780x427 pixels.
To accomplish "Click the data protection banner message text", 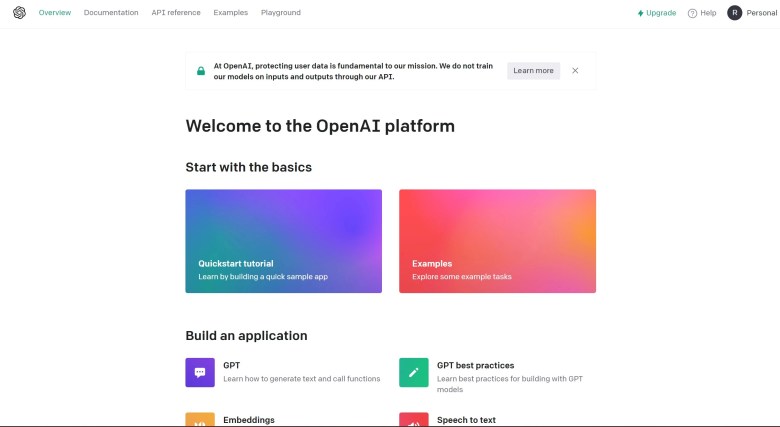I will coord(353,71).
